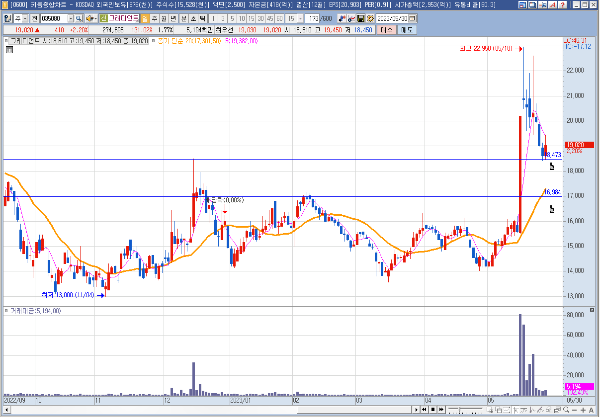Switch to 주 weekly period button
The width and height of the screenshot is (600, 418).
[154, 19]
